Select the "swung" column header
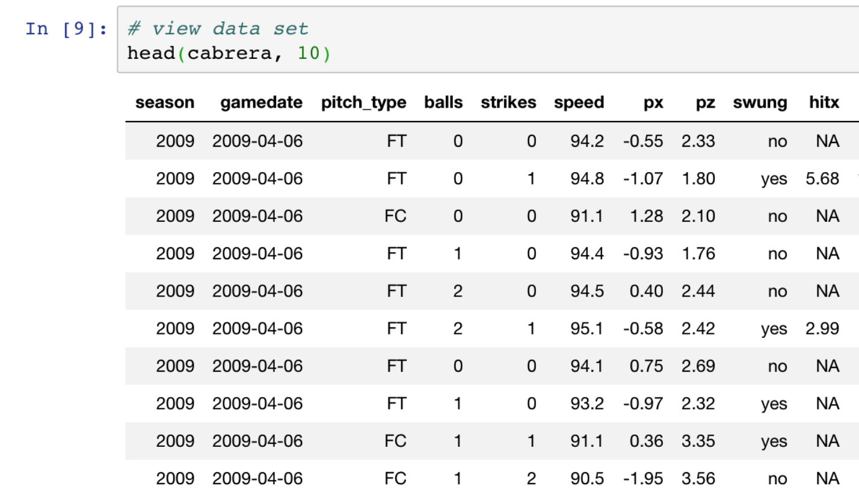 coord(760,103)
